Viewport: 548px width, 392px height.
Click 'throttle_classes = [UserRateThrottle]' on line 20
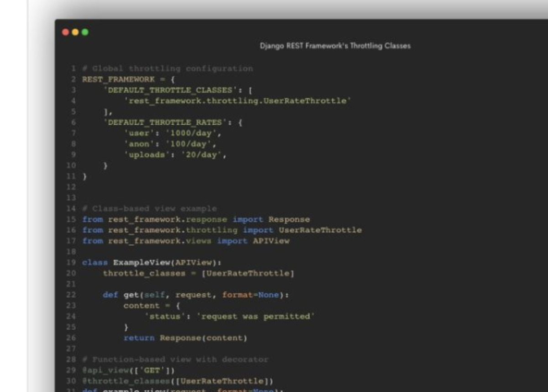tap(199, 273)
